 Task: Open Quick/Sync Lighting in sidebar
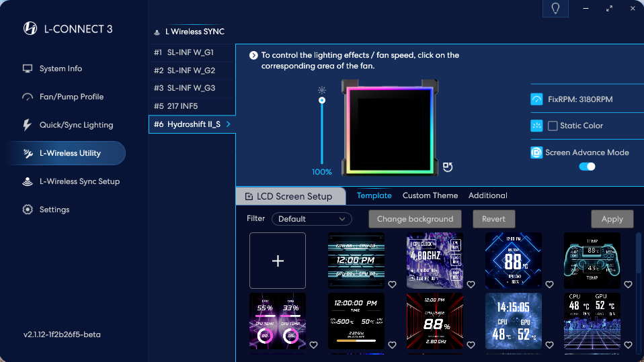tap(76, 125)
